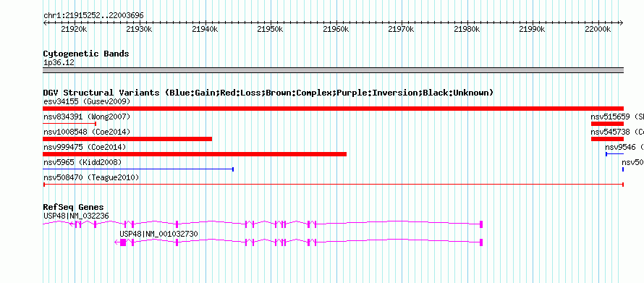Click the 21960k ruler tick label
Screen dimensions: 644x283
coord(336,30)
